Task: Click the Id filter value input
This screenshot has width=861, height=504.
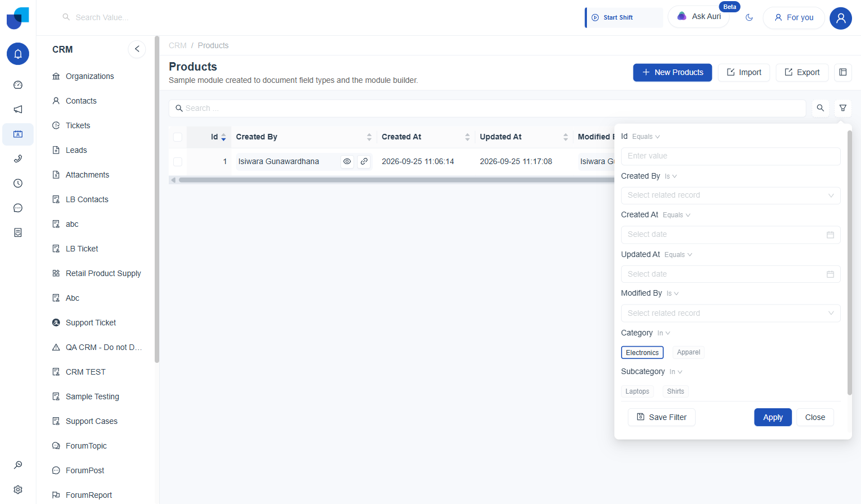Action: point(731,156)
